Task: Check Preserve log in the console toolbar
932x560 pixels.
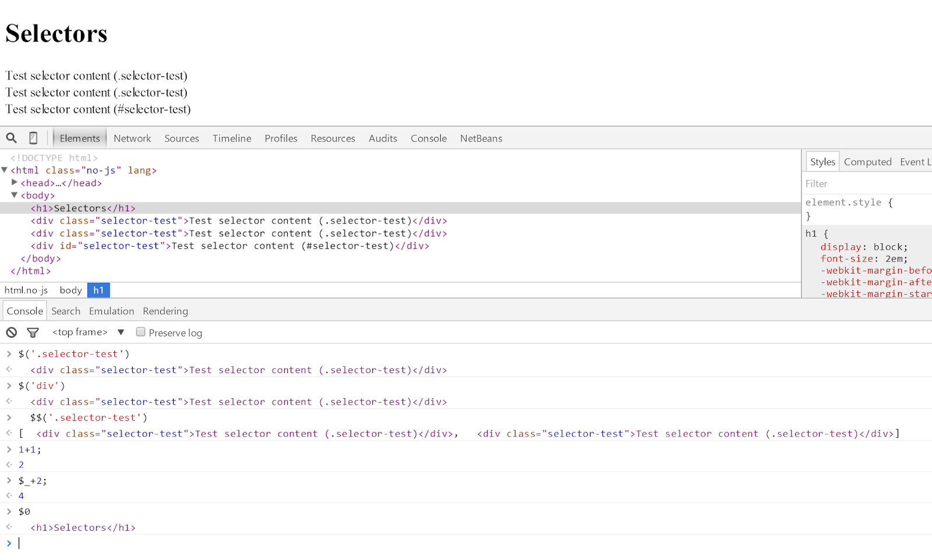Action: click(140, 331)
